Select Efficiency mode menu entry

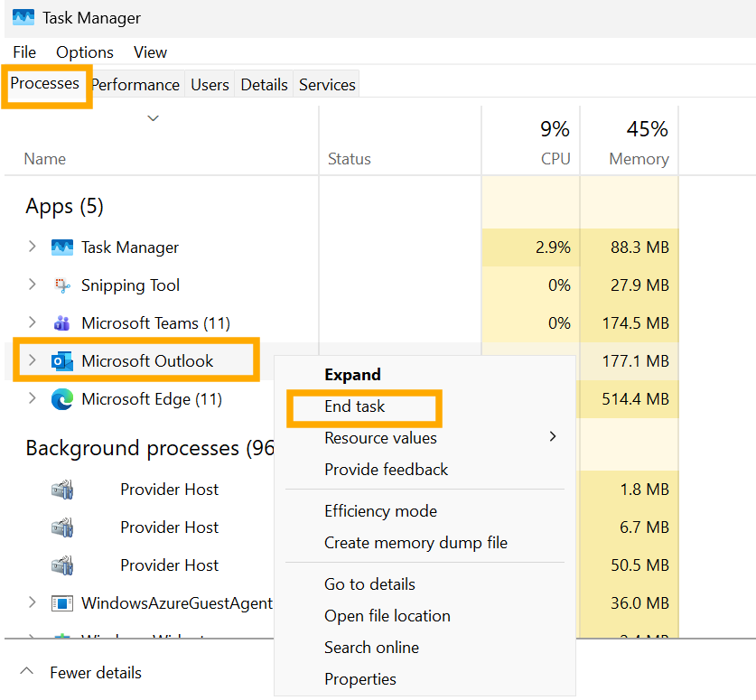click(381, 511)
